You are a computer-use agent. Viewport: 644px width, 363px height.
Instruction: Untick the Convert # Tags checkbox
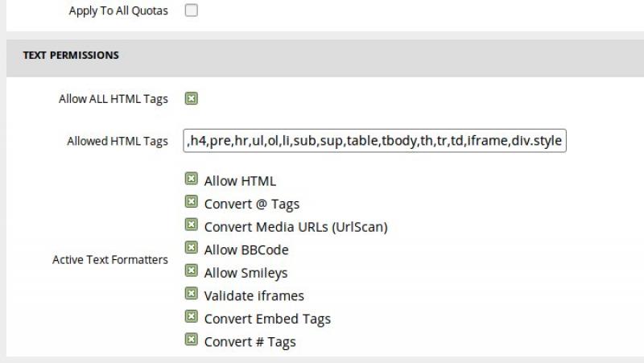tap(192, 340)
